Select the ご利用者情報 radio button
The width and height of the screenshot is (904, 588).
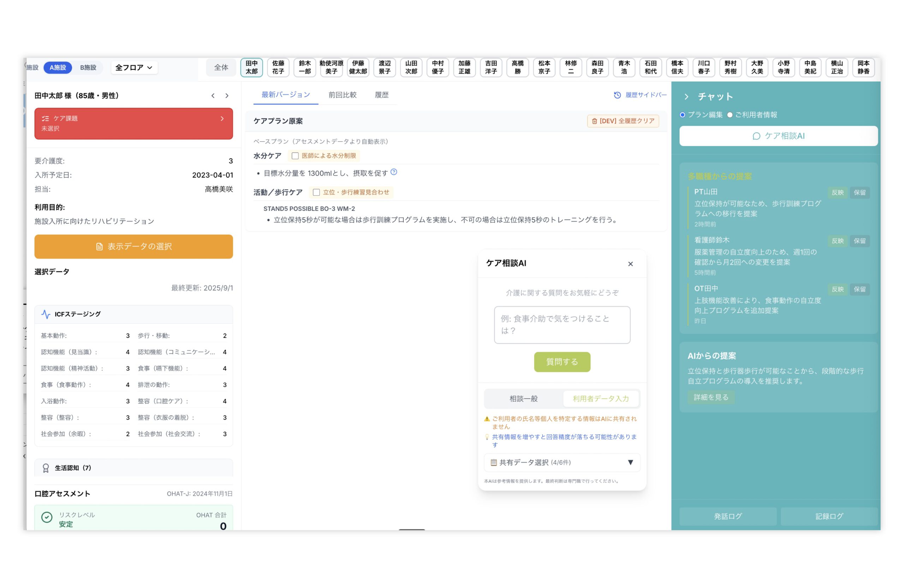[x=730, y=115]
